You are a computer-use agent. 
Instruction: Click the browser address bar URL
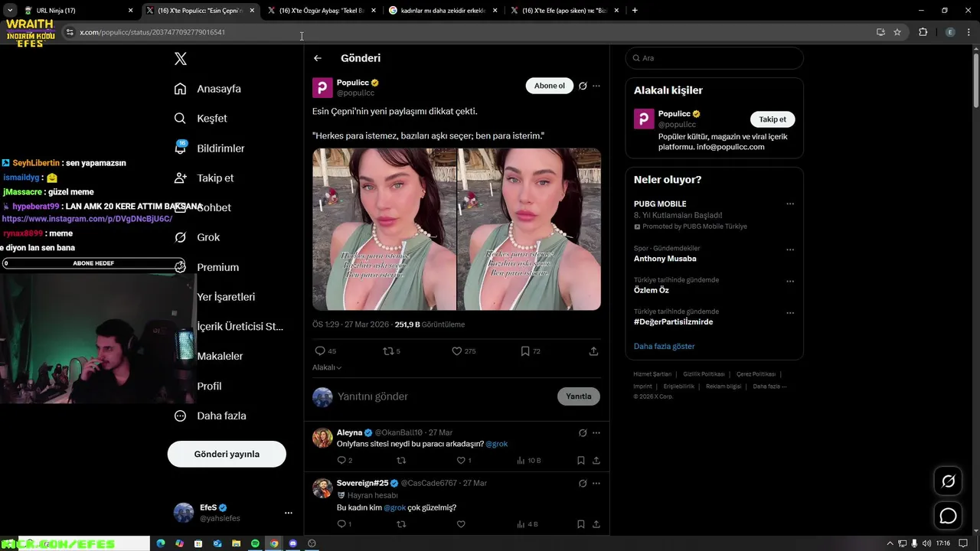152,32
